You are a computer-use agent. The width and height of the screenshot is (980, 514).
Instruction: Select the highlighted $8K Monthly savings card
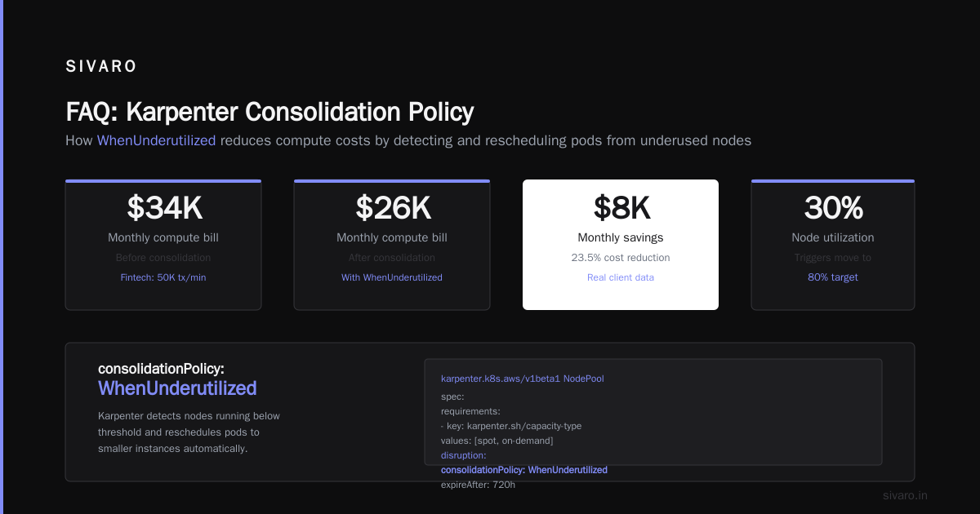(x=621, y=245)
